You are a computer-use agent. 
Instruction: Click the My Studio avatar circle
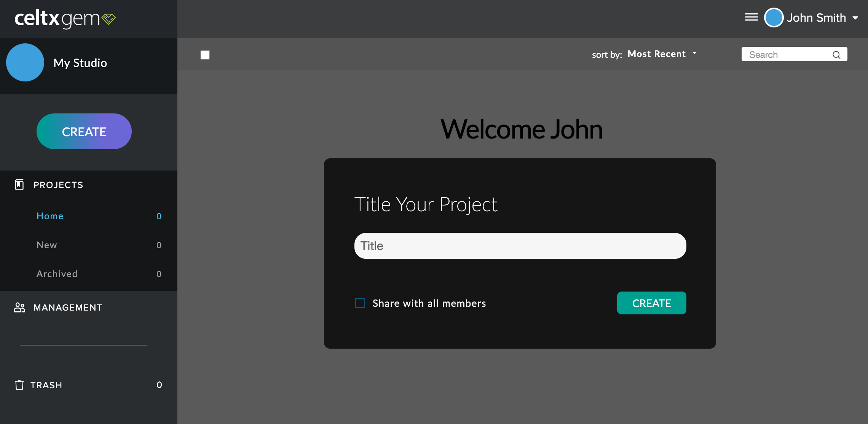[25, 62]
